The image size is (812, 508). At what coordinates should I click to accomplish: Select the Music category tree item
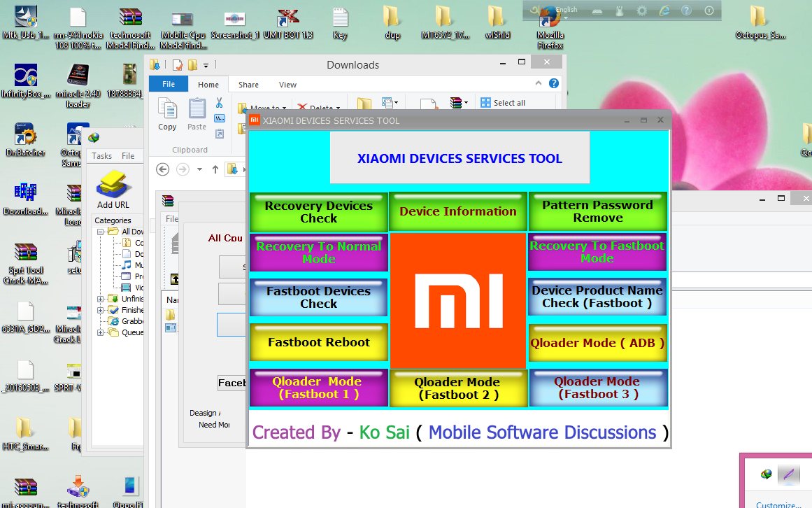click(x=132, y=265)
